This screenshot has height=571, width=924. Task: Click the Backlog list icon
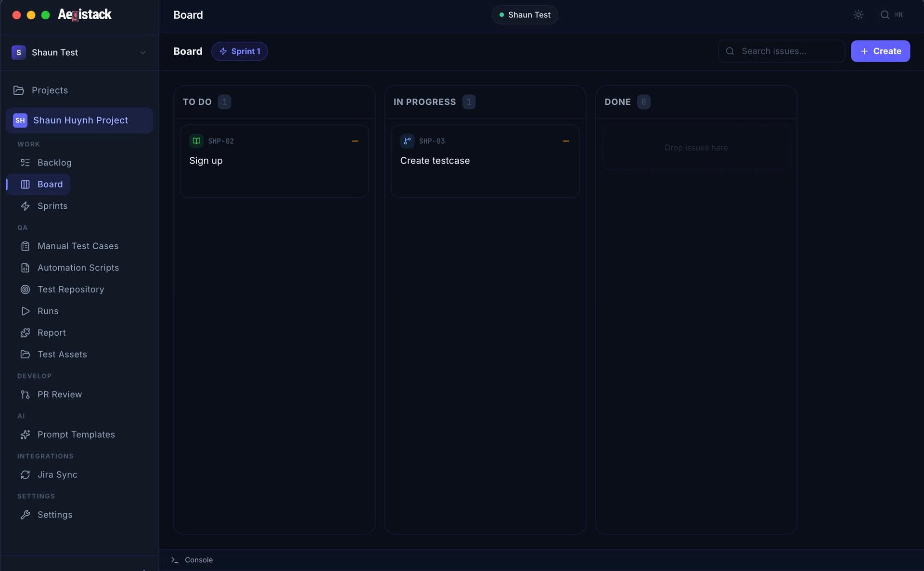tap(25, 163)
